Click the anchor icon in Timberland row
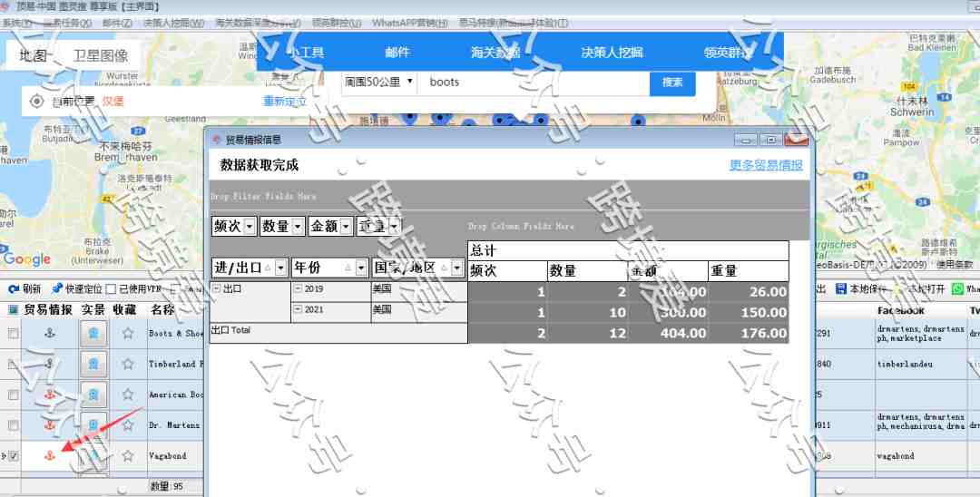Image resolution: width=980 pixels, height=497 pixels. [x=50, y=364]
